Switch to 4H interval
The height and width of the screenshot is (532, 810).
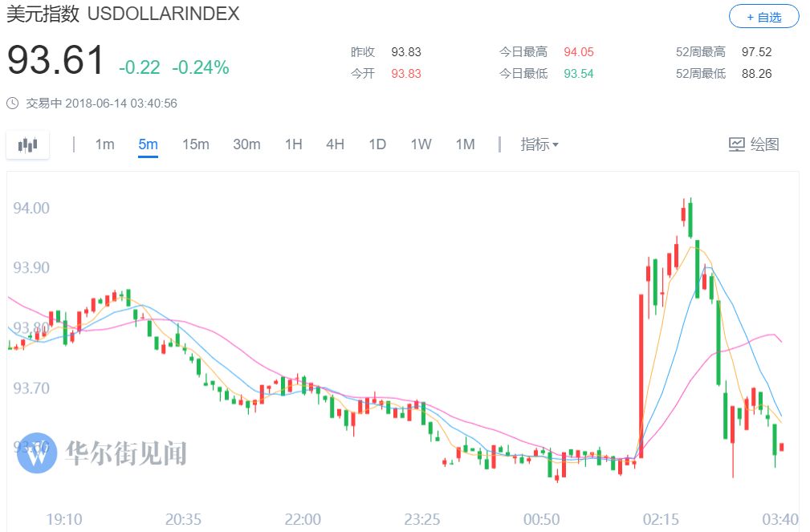point(335,144)
